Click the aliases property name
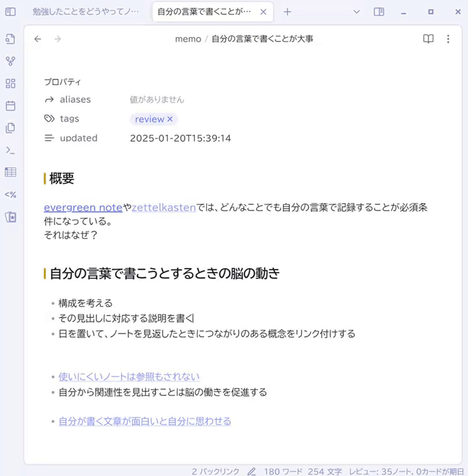Image resolution: width=468 pixels, height=476 pixels. point(75,99)
